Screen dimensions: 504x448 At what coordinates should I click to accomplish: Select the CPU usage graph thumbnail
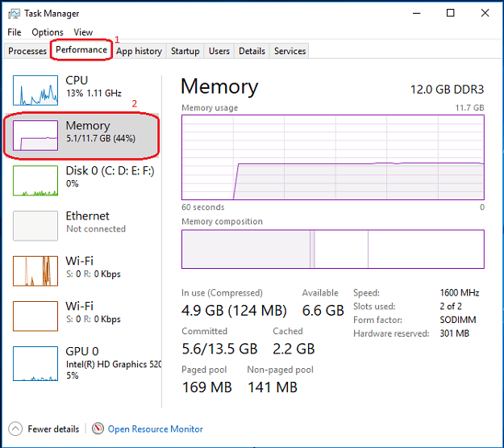click(35, 90)
